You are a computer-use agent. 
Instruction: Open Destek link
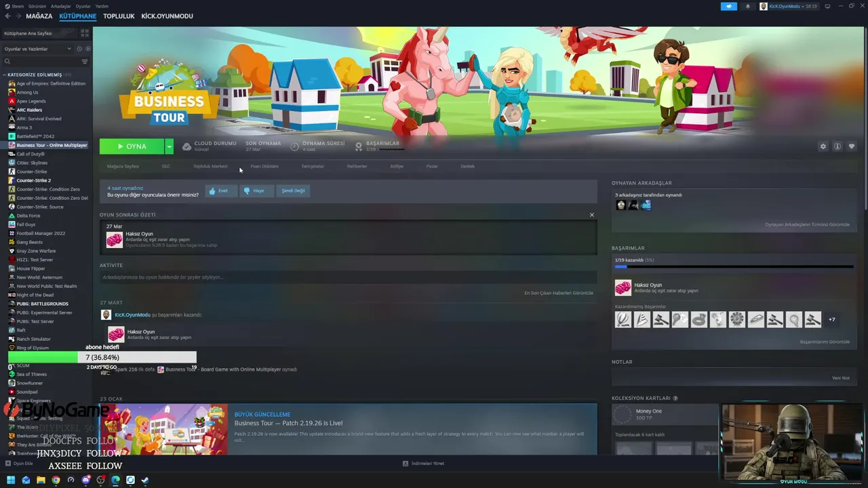pyautogui.click(x=467, y=166)
